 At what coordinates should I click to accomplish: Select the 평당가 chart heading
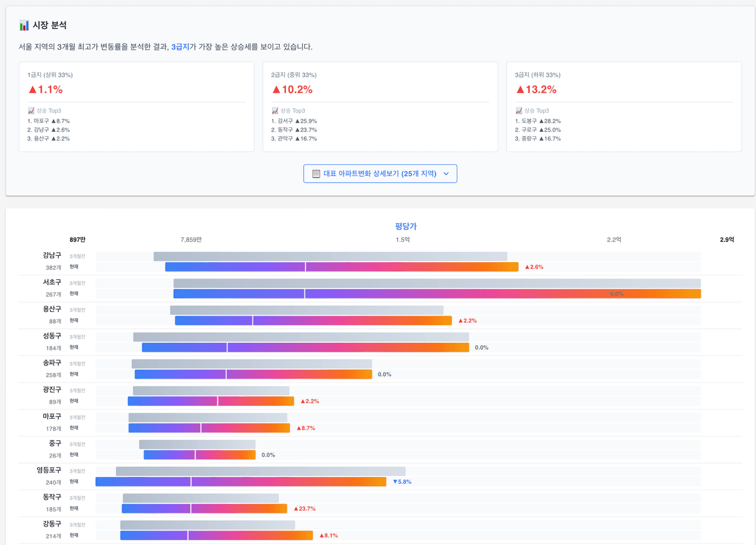406,227
